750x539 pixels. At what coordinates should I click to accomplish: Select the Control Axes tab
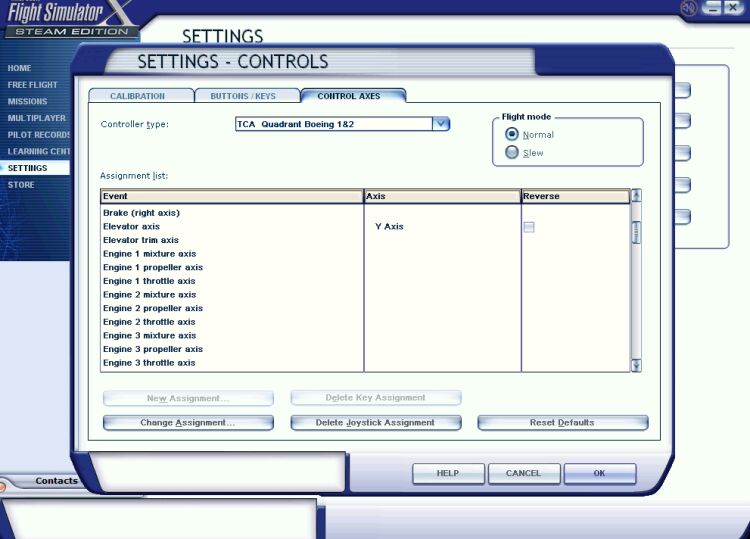353,96
